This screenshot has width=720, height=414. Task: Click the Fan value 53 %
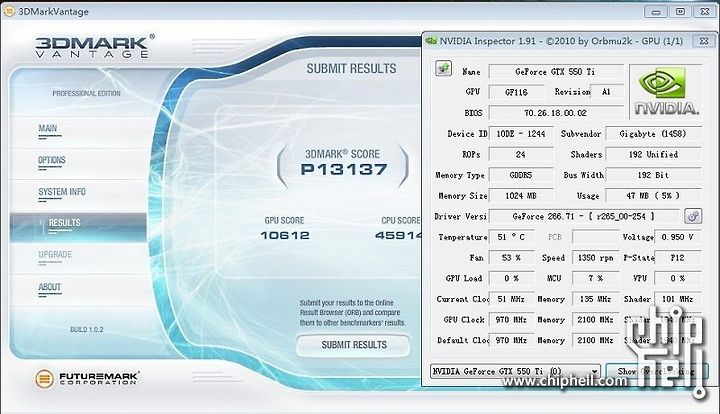click(511, 257)
